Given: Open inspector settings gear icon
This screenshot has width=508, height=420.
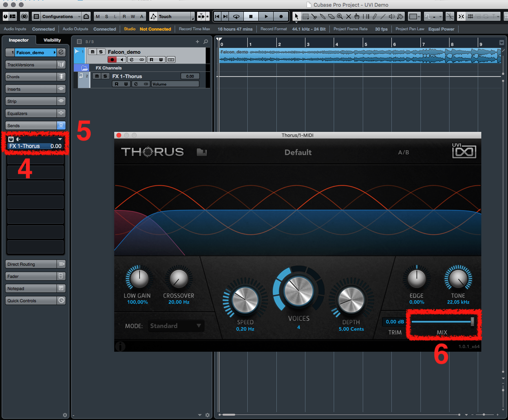Looking at the screenshot, I should click(65, 415).
